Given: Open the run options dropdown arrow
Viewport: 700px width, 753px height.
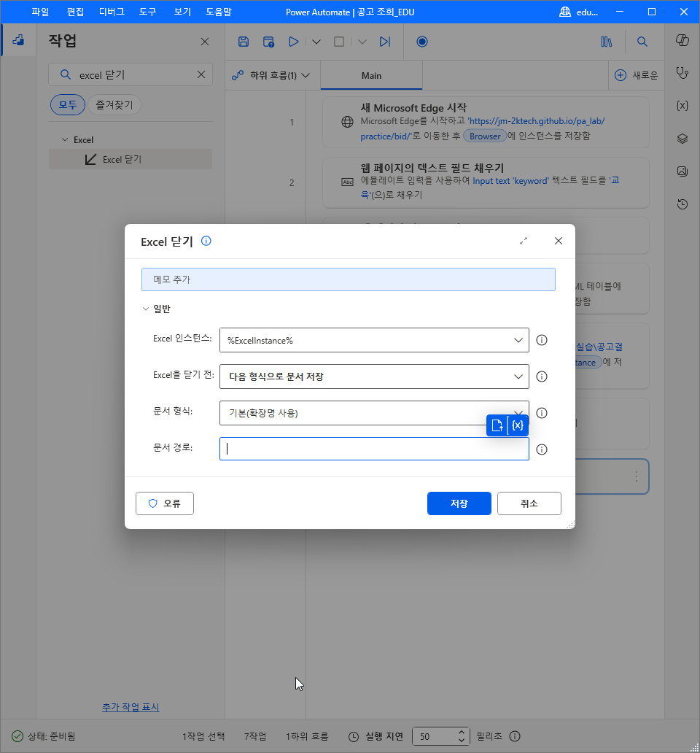Looking at the screenshot, I should (316, 42).
